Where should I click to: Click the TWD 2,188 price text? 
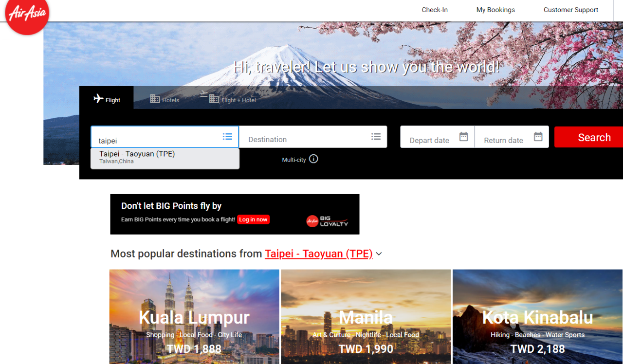click(x=537, y=349)
